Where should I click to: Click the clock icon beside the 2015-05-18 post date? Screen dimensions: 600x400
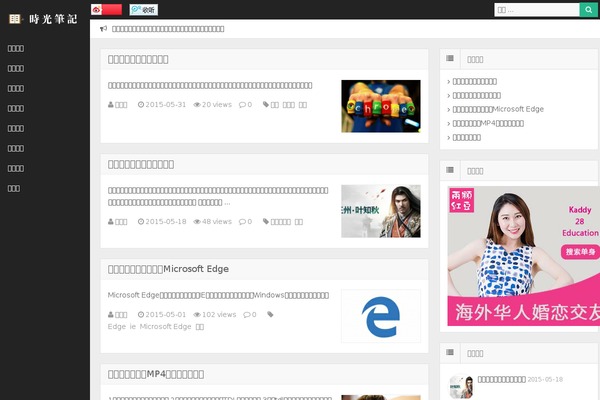pos(141,222)
